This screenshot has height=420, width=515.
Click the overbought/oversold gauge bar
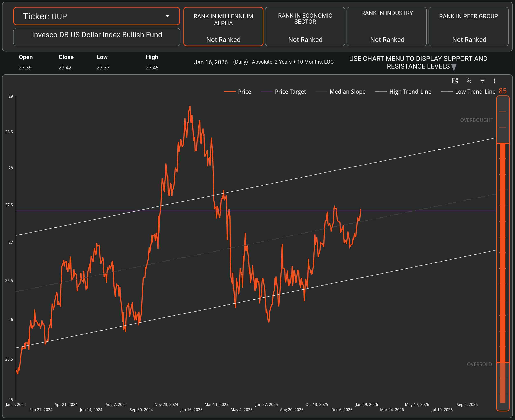tap(503, 253)
